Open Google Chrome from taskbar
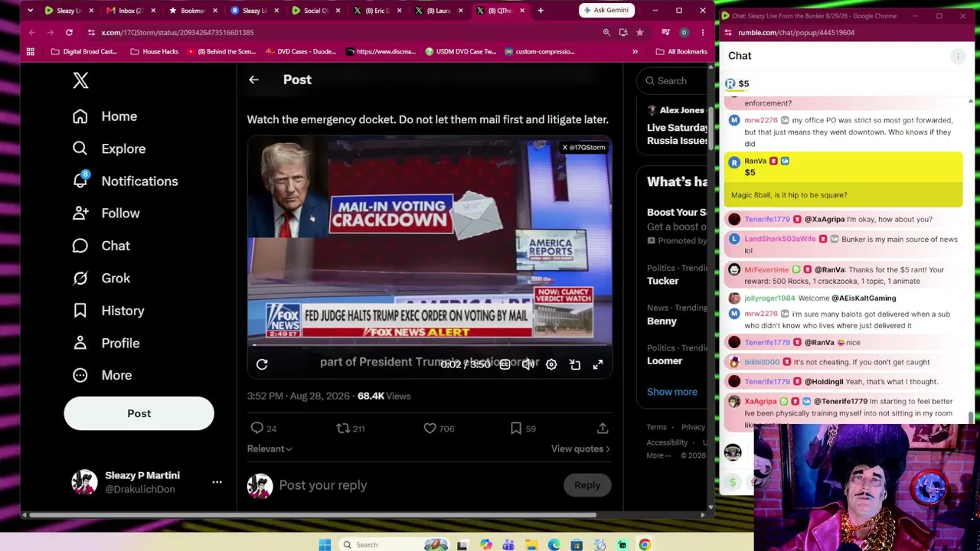Image resolution: width=980 pixels, height=551 pixels. 645,545
